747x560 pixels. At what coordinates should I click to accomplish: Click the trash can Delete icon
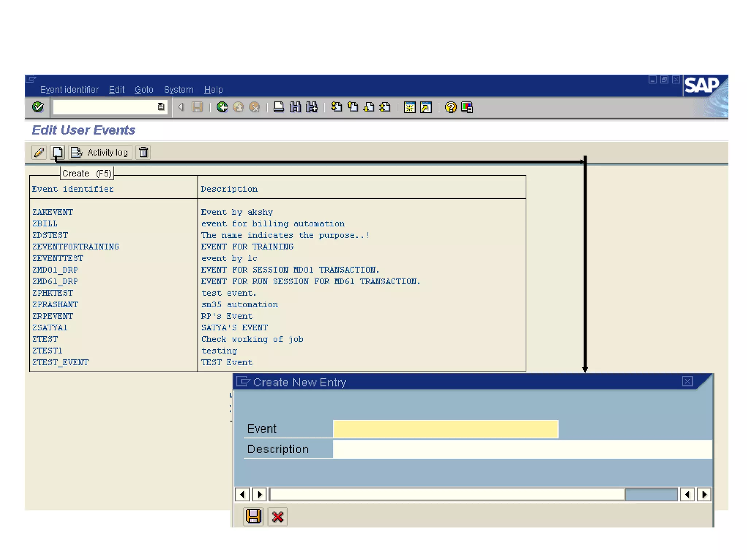coord(143,152)
